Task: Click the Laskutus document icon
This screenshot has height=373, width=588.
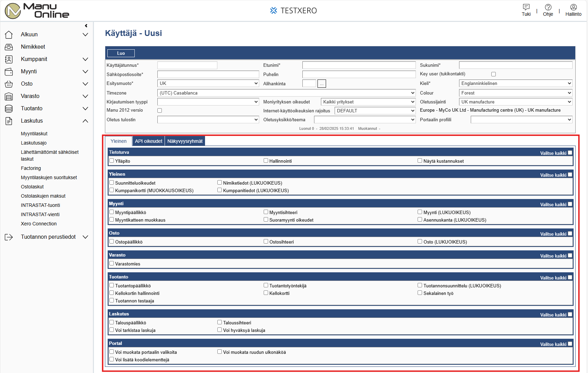Action: tap(9, 121)
